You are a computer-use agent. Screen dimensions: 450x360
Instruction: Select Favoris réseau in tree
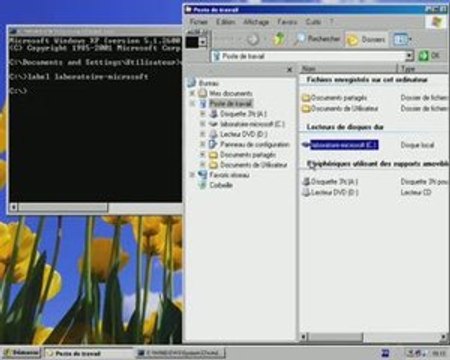229,175
